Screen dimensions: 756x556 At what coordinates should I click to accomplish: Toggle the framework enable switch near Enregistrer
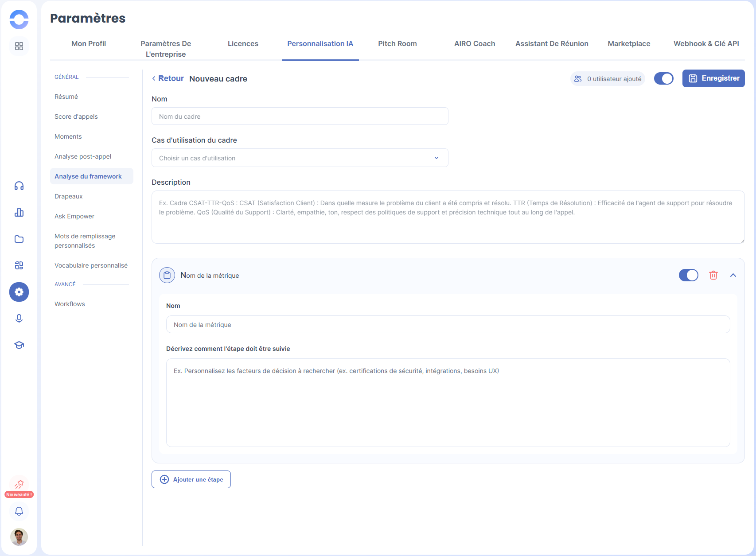pyautogui.click(x=663, y=78)
